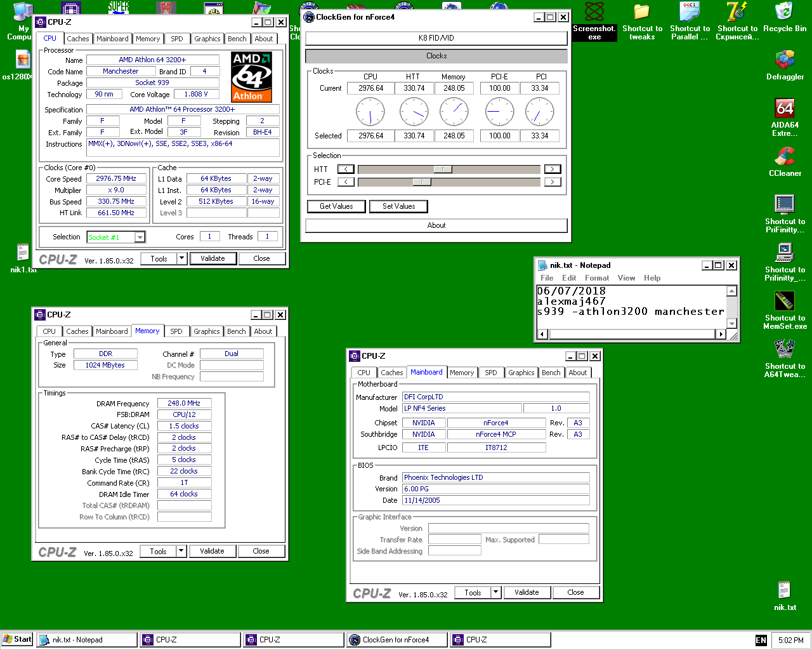Open K8 FID/VID section in ClockGen
The width and height of the screenshot is (812, 650).
coord(436,38)
